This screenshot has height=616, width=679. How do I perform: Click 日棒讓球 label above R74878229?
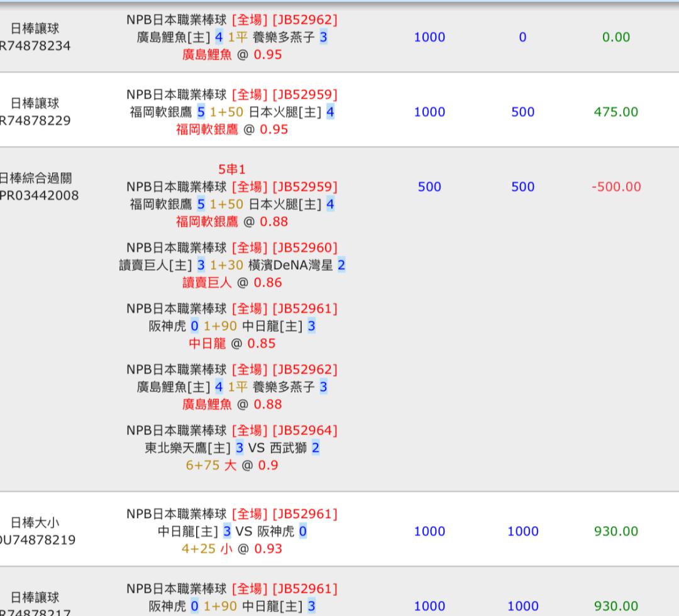click(35, 103)
